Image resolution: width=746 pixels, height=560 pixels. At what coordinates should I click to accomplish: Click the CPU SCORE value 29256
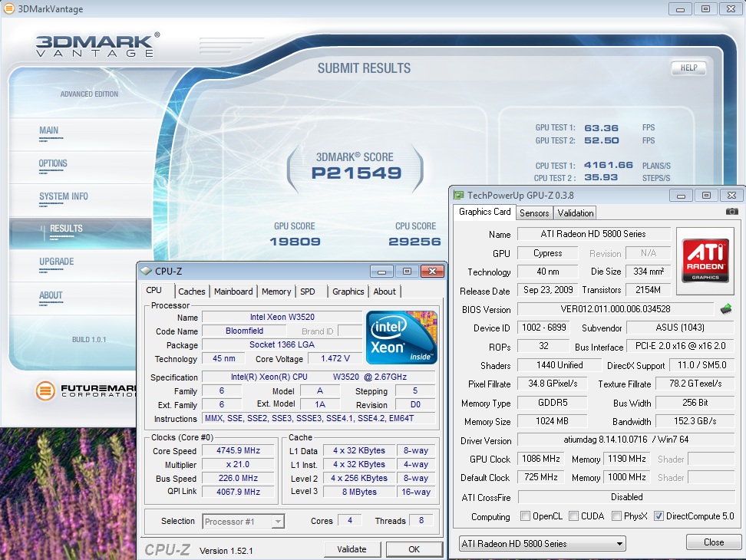[414, 242]
